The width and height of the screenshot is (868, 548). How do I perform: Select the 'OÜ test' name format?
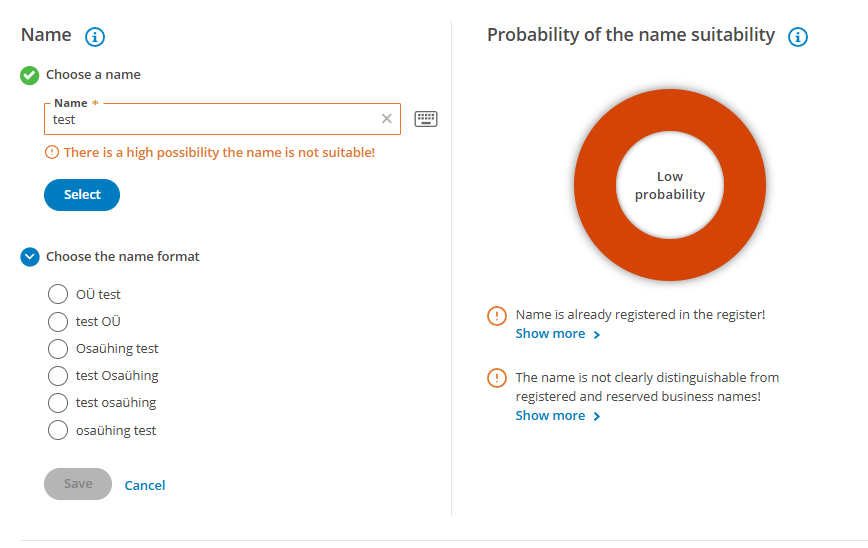coord(58,295)
